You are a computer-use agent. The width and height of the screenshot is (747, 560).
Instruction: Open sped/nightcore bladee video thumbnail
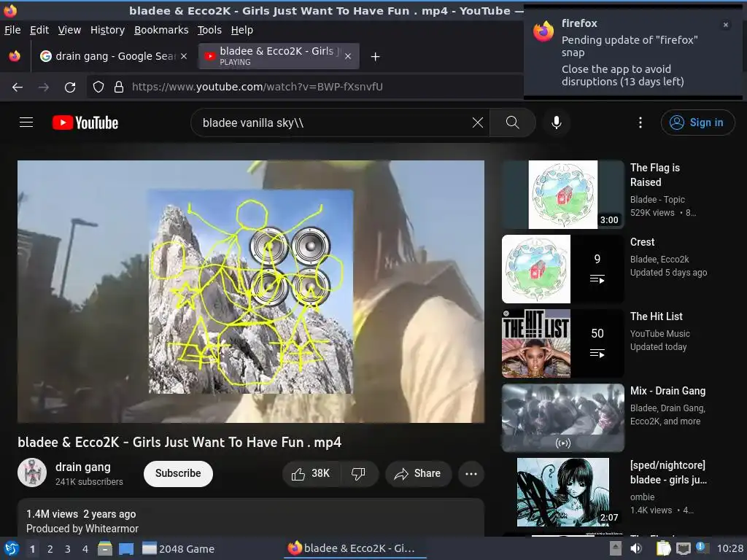point(562,492)
